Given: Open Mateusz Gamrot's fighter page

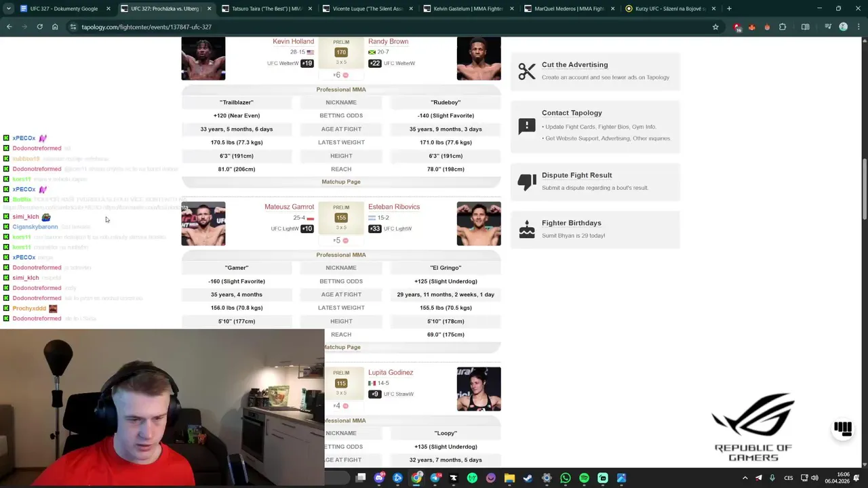Looking at the screenshot, I should [x=289, y=207].
